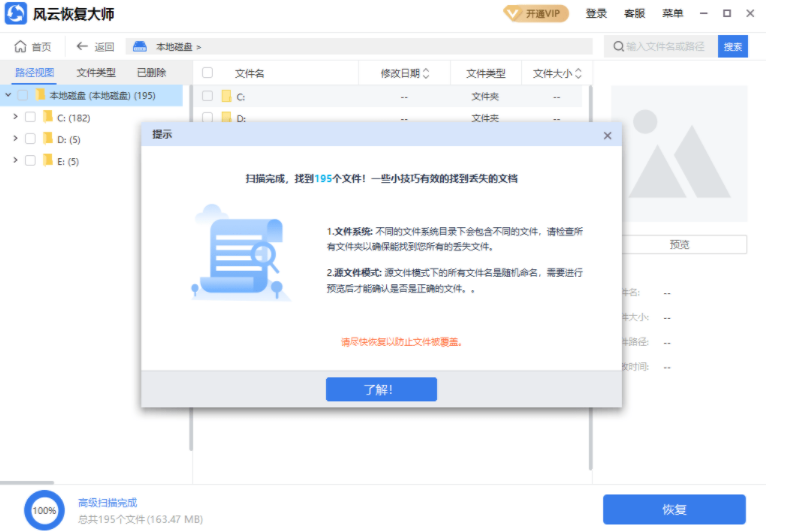Click the document scan illustration in the dialog
The width and height of the screenshot is (792, 532).
[241, 253]
